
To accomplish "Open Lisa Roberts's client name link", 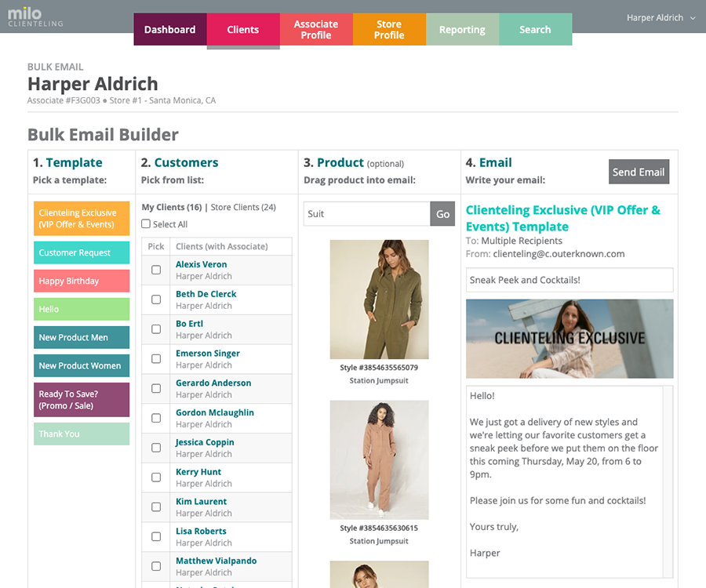I will [201, 532].
